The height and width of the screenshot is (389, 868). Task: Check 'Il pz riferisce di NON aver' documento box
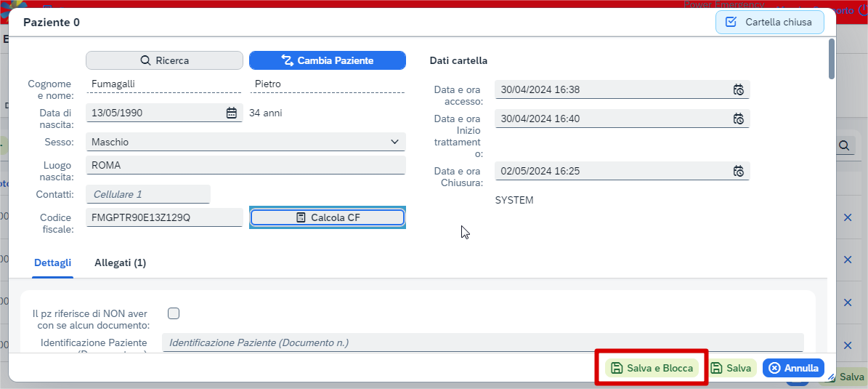point(174,313)
